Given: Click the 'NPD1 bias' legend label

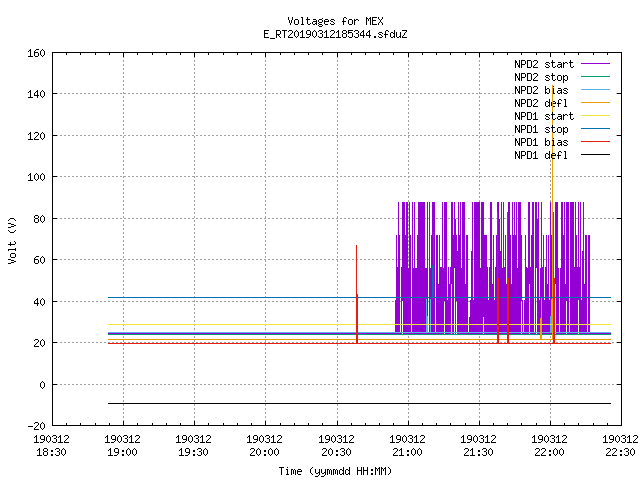Looking at the screenshot, I should [x=541, y=142].
